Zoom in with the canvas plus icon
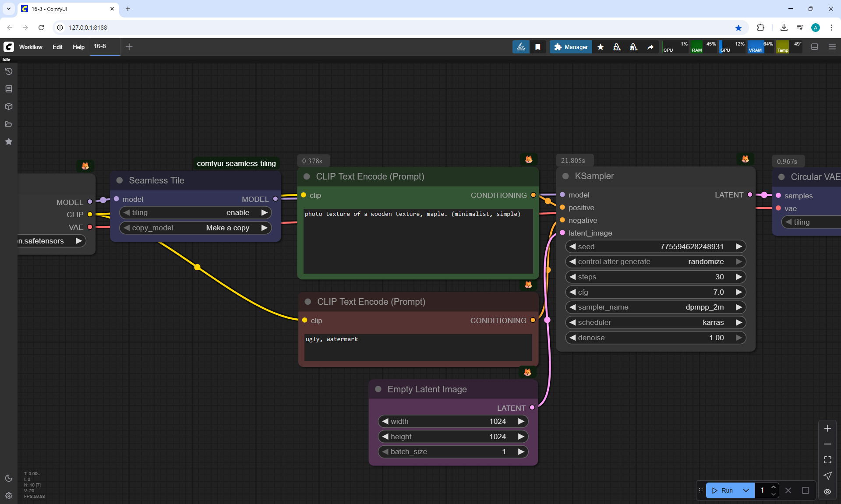 point(827,428)
